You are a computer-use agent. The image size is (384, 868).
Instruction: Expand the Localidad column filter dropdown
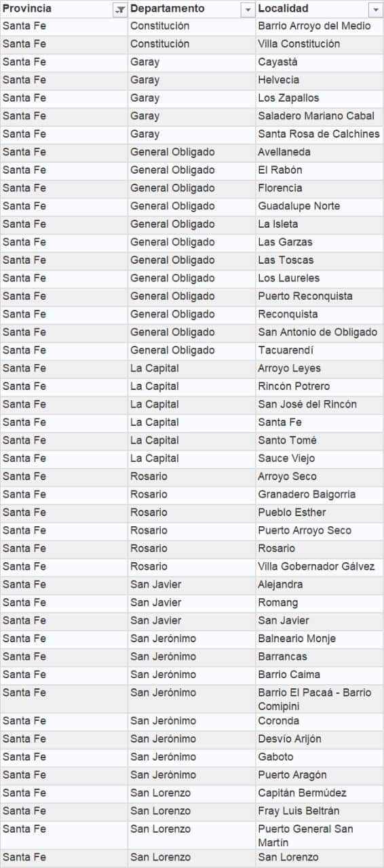tap(375, 9)
